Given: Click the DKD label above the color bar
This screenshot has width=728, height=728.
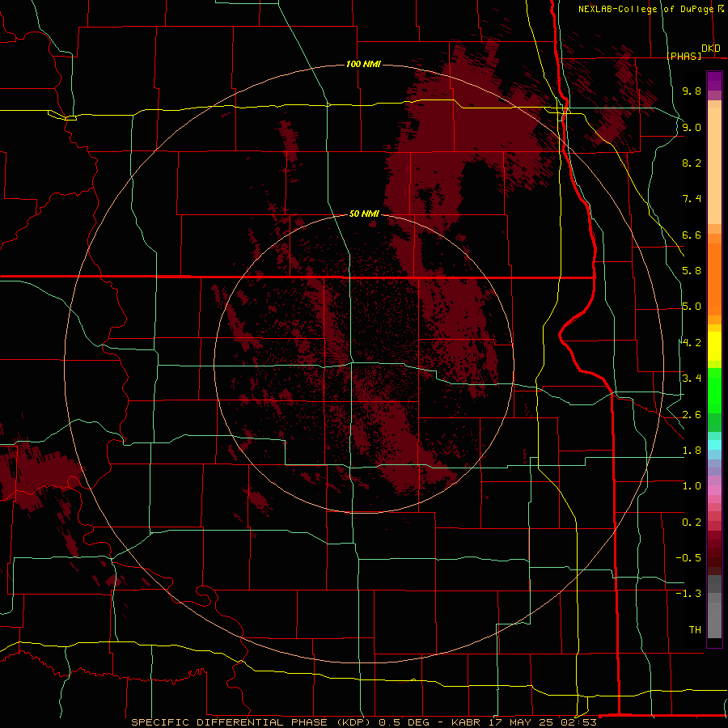Looking at the screenshot, I should [711, 48].
